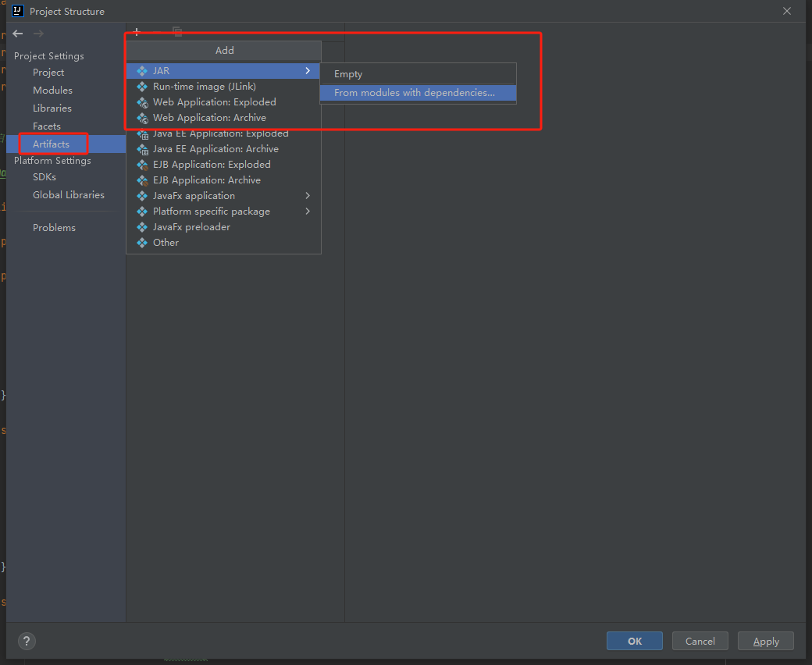
Task: Click the Project Settings heading
Action: (48, 56)
